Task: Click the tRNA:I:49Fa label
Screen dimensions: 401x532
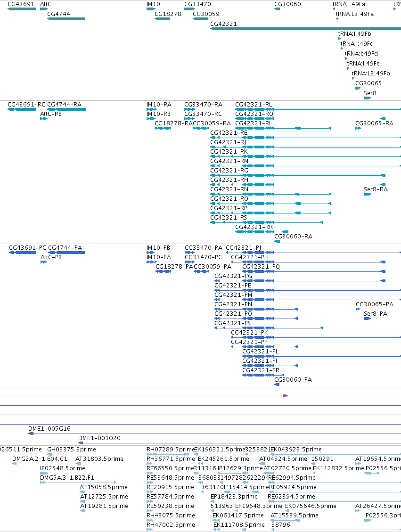Action: click(x=349, y=4)
